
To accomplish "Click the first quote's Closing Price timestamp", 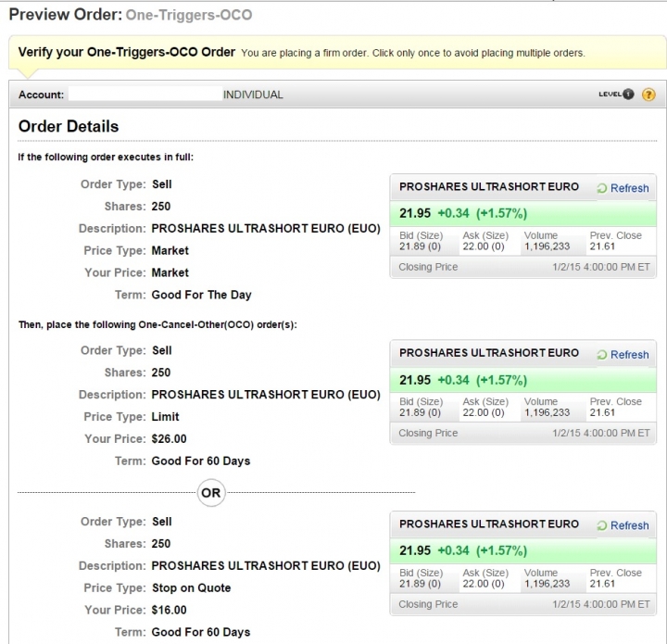I will point(601,267).
